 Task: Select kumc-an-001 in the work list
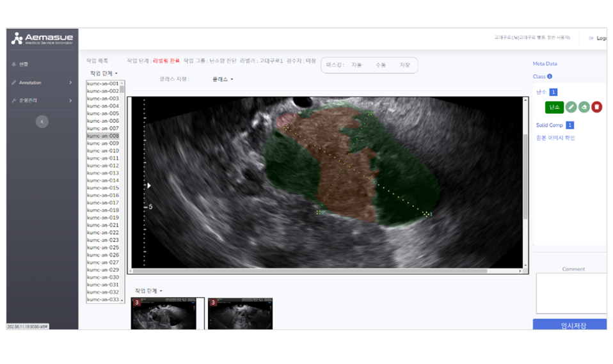(103, 83)
